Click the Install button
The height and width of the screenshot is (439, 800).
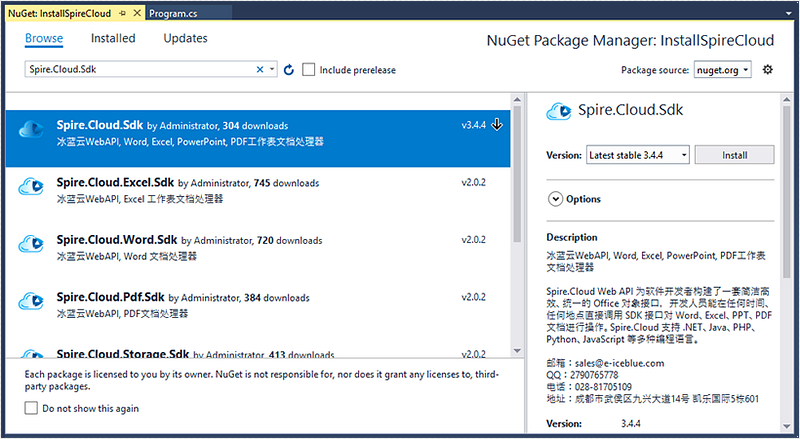tap(734, 155)
